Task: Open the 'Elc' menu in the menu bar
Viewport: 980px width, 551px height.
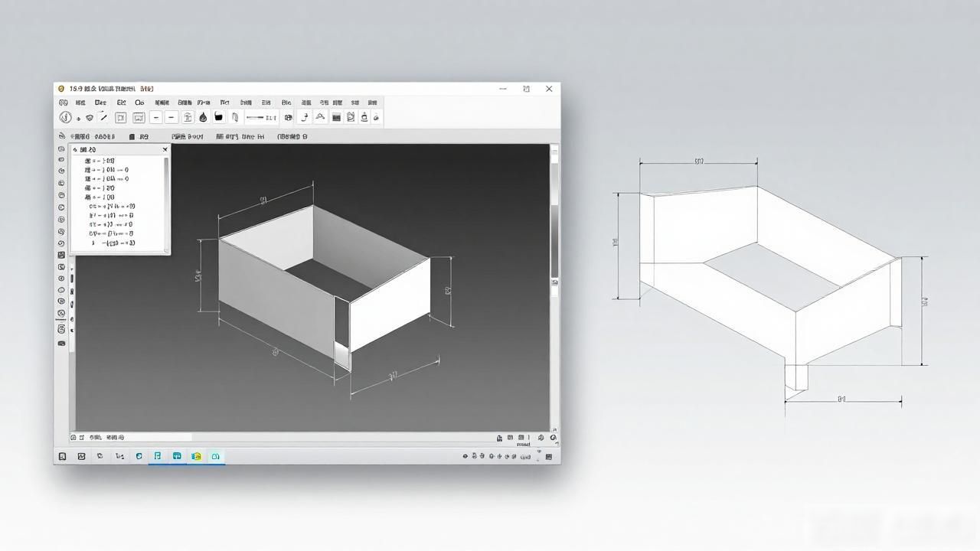Action: (x=121, y=103)
